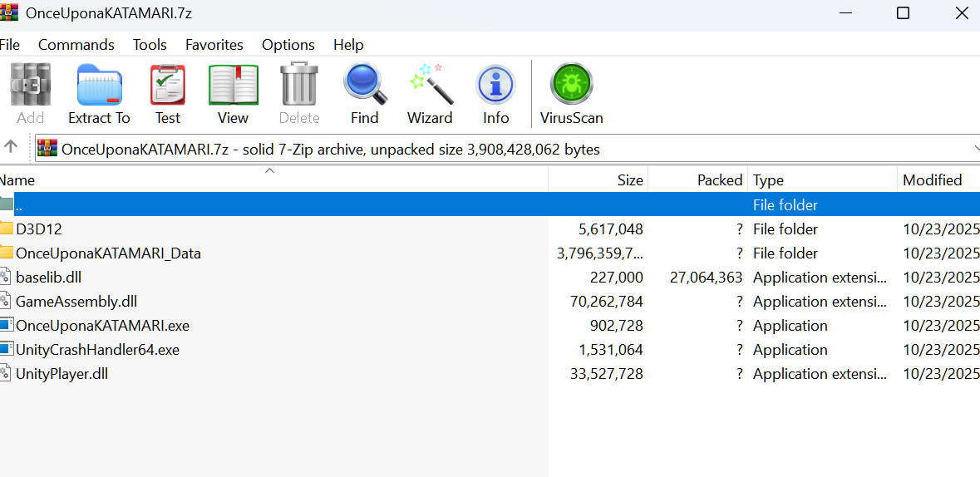Select the D3D12 folder name
Screen dimensions: 980x477
pyautogui.click(x=39, y=229)
